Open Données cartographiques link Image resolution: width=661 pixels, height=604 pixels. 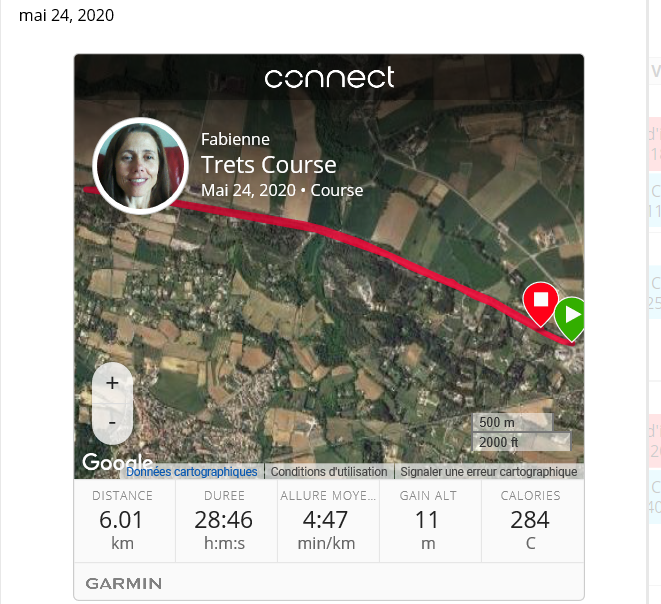[x=192, y=472]
